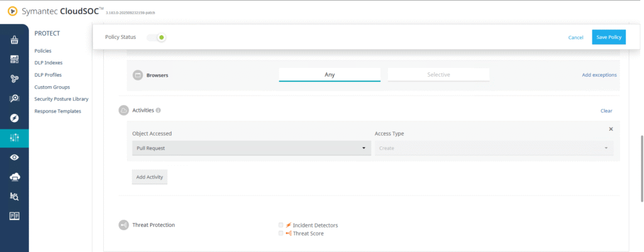Enable the Incident Detectors checkbox
Image resolution: width=644 pixels, height=252 pixels.
click(x=280, y=225)
